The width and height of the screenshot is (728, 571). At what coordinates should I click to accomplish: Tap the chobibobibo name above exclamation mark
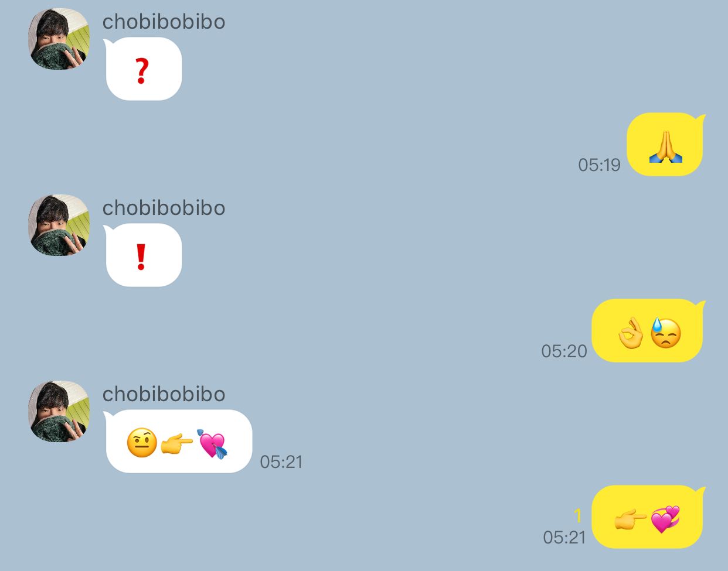[x=164, y=208]
